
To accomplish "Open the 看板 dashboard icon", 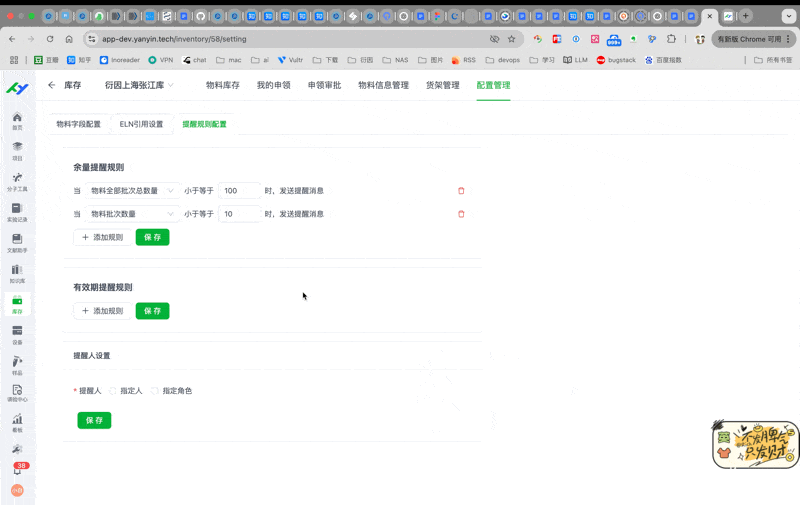I will (17, 423).
